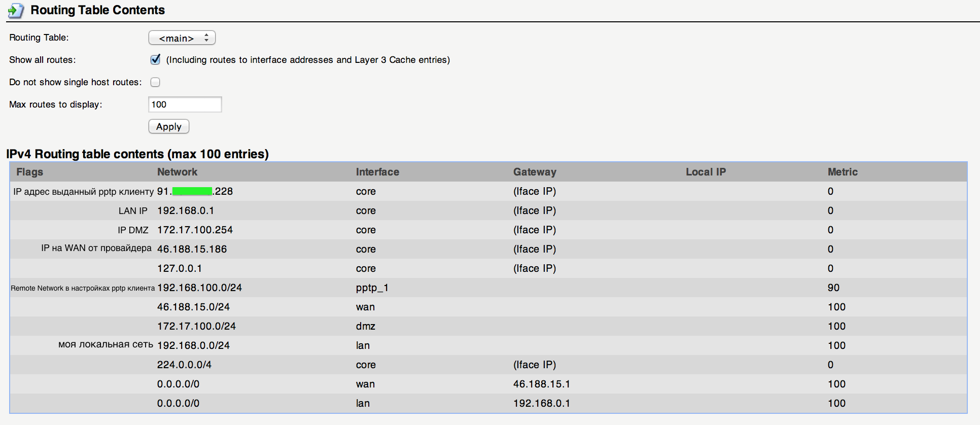Enable Do not show single host routes
980x425 pixels.
click(155, 82)
